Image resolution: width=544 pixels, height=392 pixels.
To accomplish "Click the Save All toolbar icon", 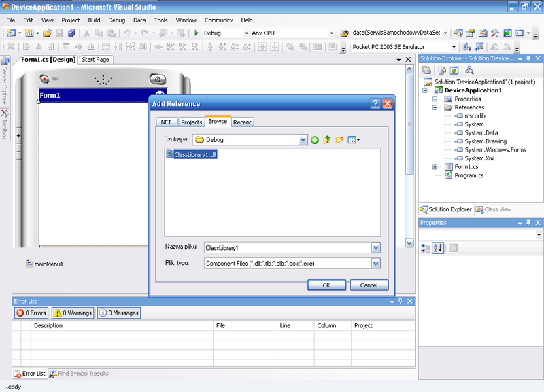I will tap(71, 33).
